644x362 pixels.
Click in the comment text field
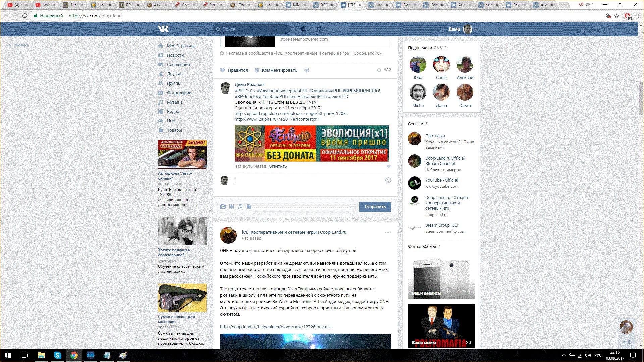[x=309, y=180]
